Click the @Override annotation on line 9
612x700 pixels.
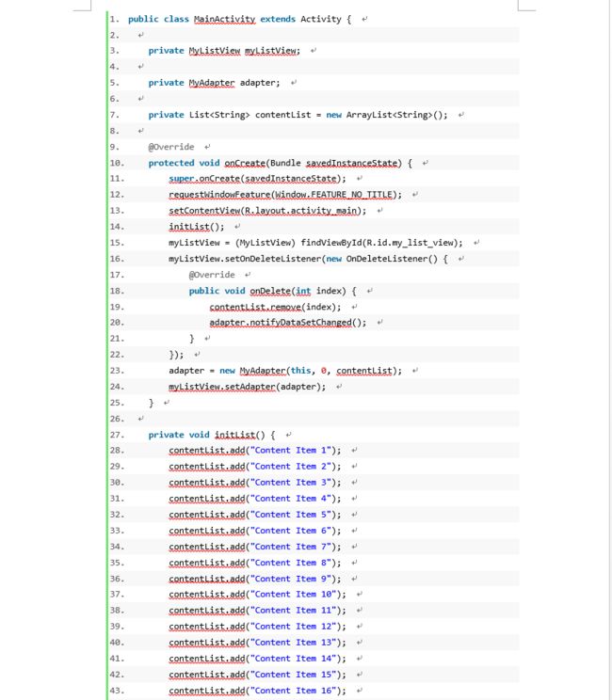click(171, 147)
